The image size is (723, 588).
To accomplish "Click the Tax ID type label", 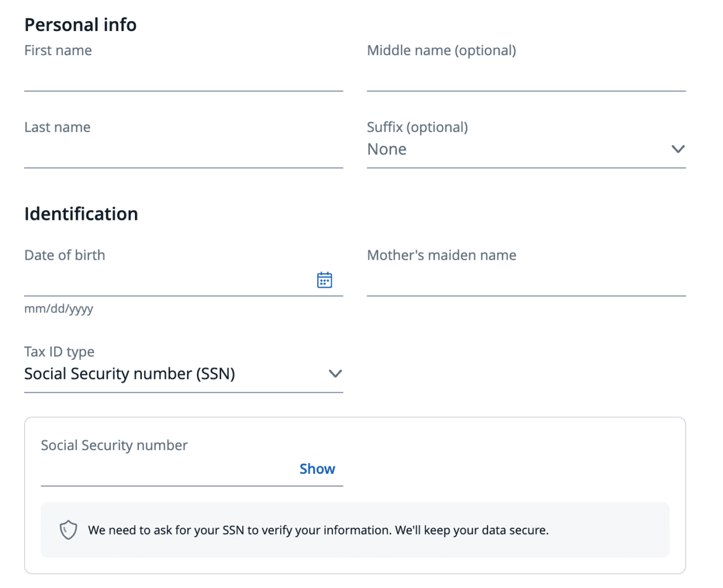I will click(x=59, y=351).
